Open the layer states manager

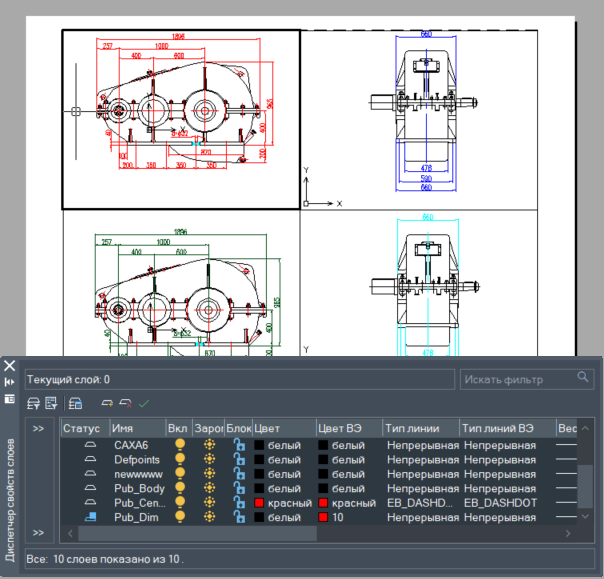[x=75, y=404]
